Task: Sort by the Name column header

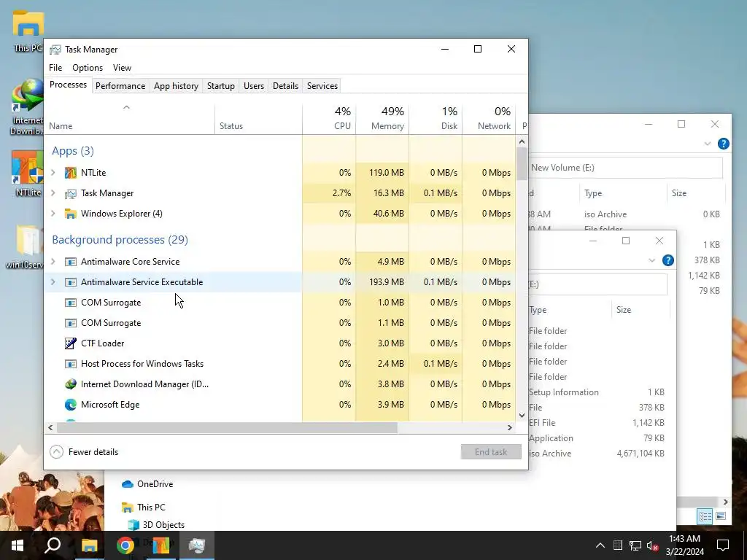Action: coord(130,118)
